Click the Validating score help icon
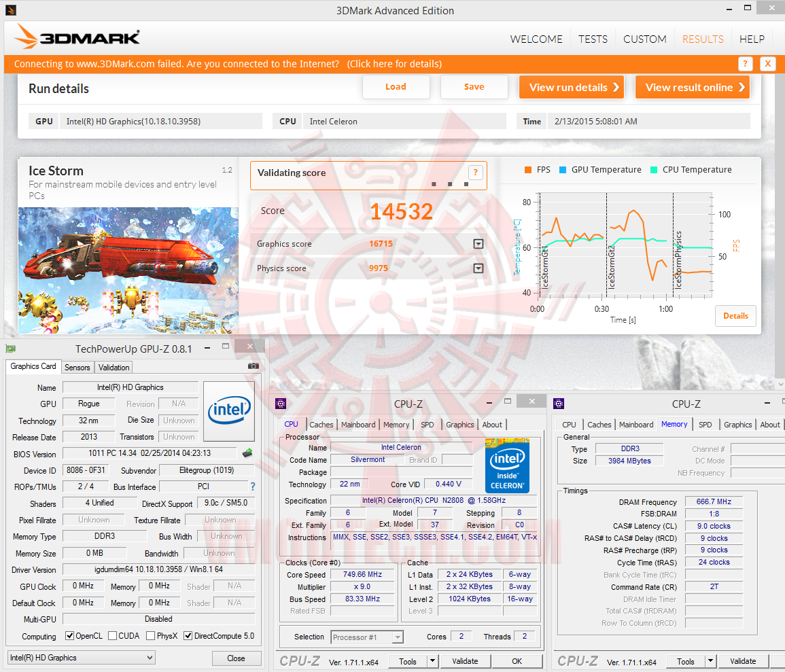The height and width of the screenshot is (672, 785). [476, 173]
